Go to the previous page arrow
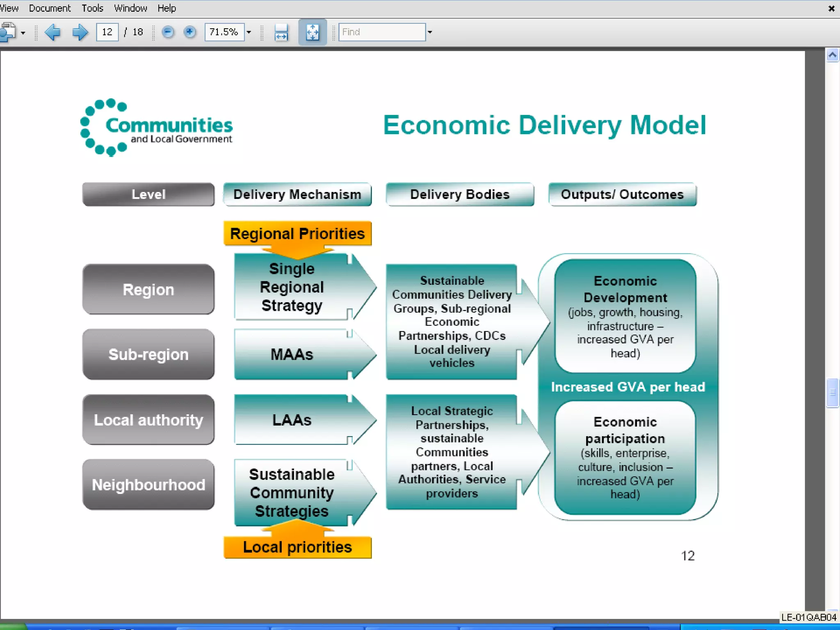 tap(52, 32)
